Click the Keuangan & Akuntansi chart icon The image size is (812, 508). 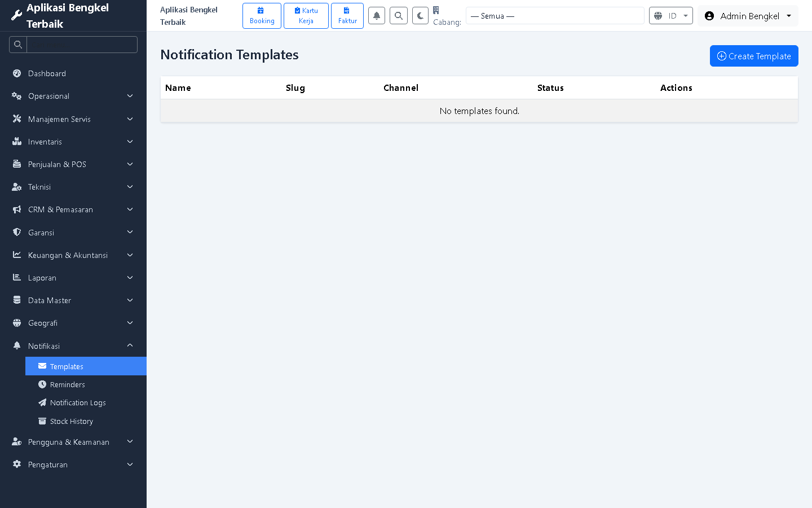(17, 255)
